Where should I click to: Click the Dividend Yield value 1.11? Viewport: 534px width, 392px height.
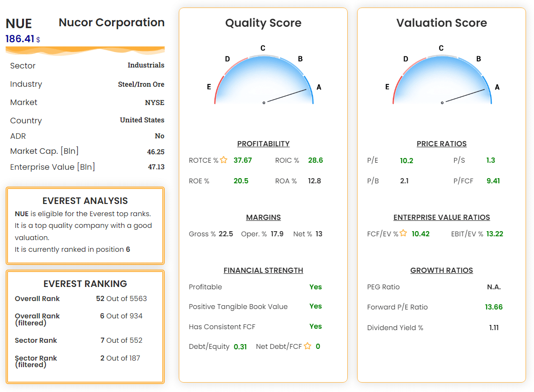click(x=494, y=328)
